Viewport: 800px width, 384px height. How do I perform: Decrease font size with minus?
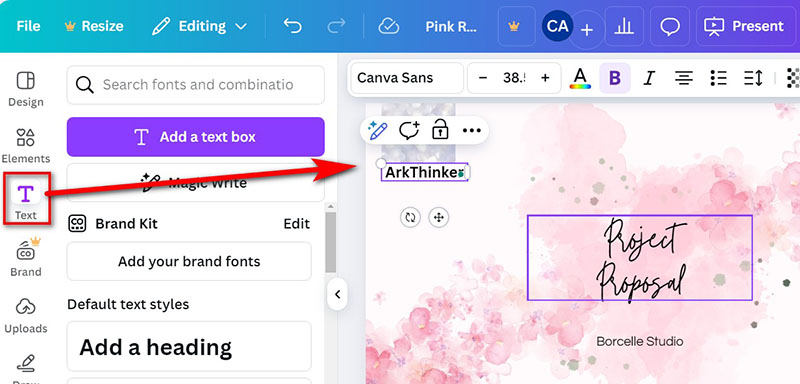point(483,78)
